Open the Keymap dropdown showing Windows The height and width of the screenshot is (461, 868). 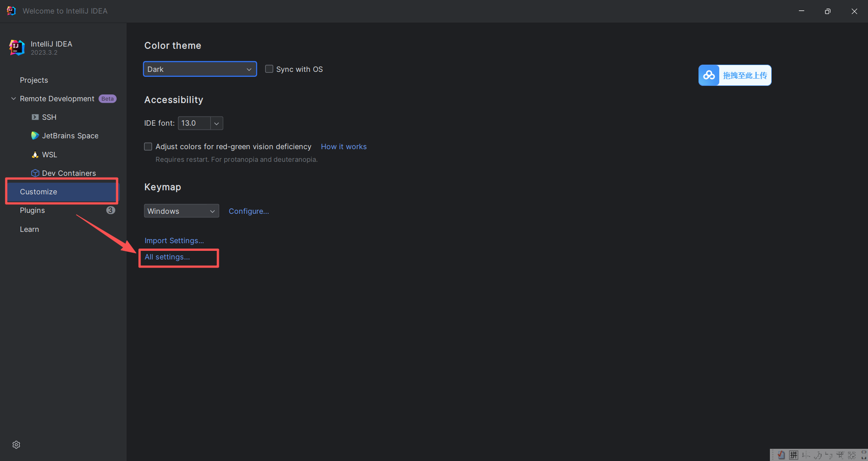[x=181, y=211]
